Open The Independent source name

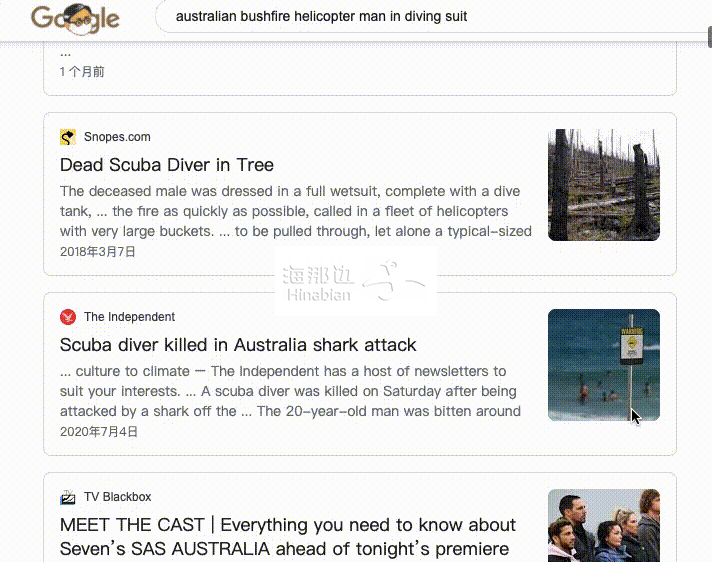129,317
